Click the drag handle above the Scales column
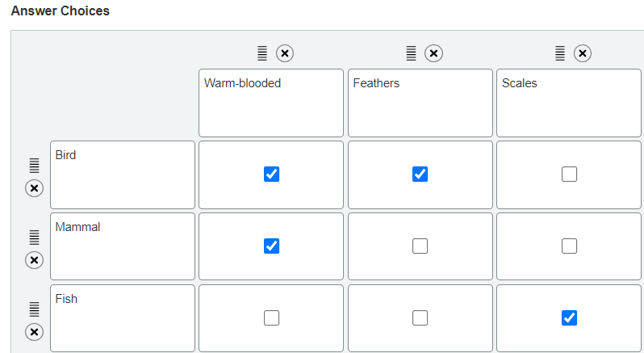 pos(559,53)
